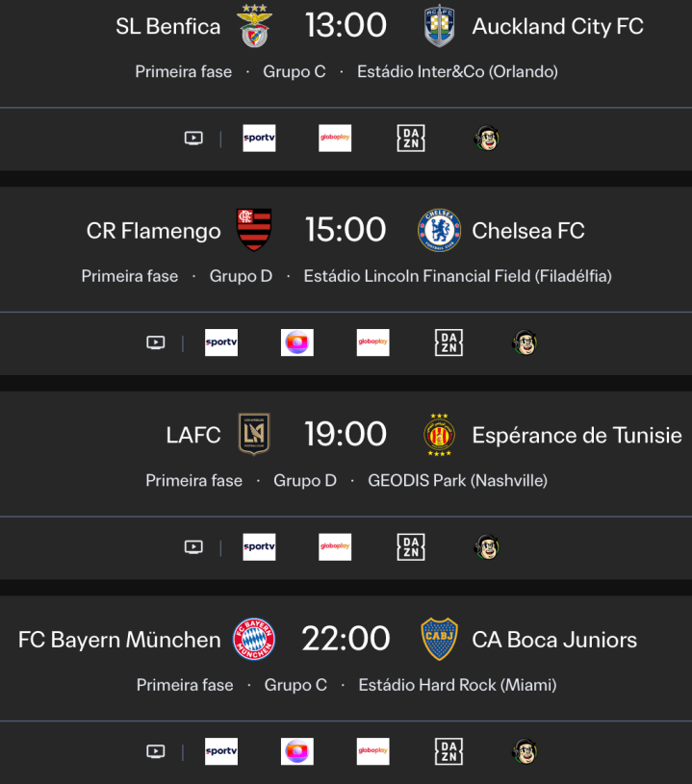Click the FC Bayern München crest
Image resolution: width=692 pixels, height=784 pixels.
pos(254,640)
